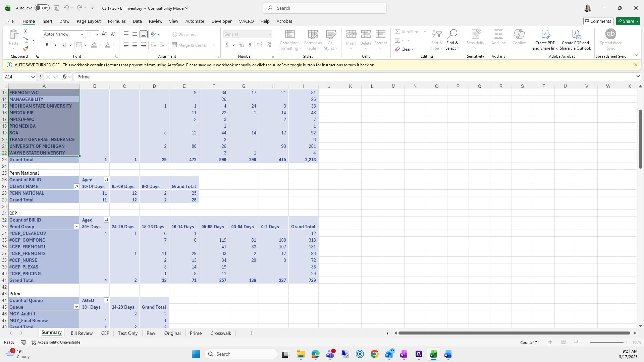
Task: Open the Number Format dropdown
Action: tap(270, 34)
